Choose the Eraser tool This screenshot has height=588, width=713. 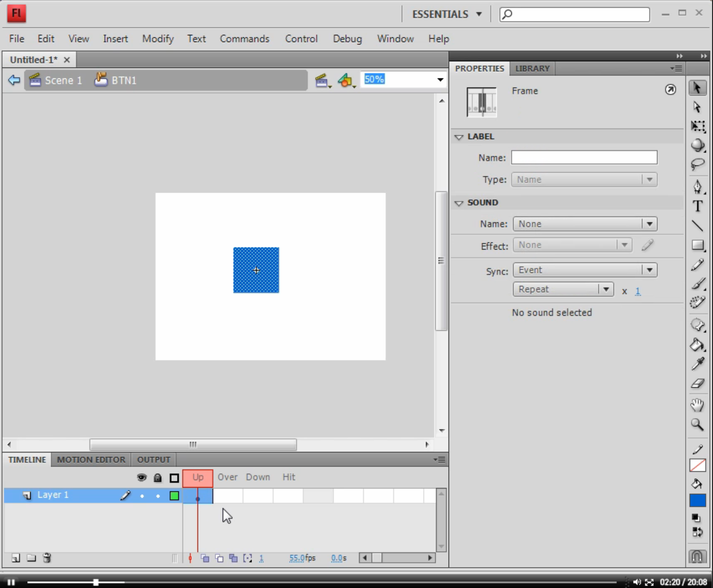click(698, 383)
